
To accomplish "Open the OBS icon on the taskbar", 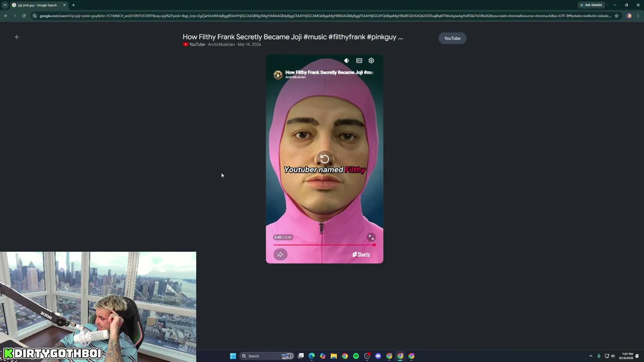I will tap(367, 356).
